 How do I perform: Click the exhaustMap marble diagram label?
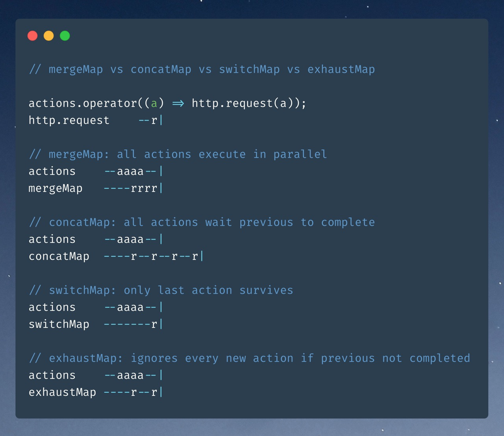point(62,392)
